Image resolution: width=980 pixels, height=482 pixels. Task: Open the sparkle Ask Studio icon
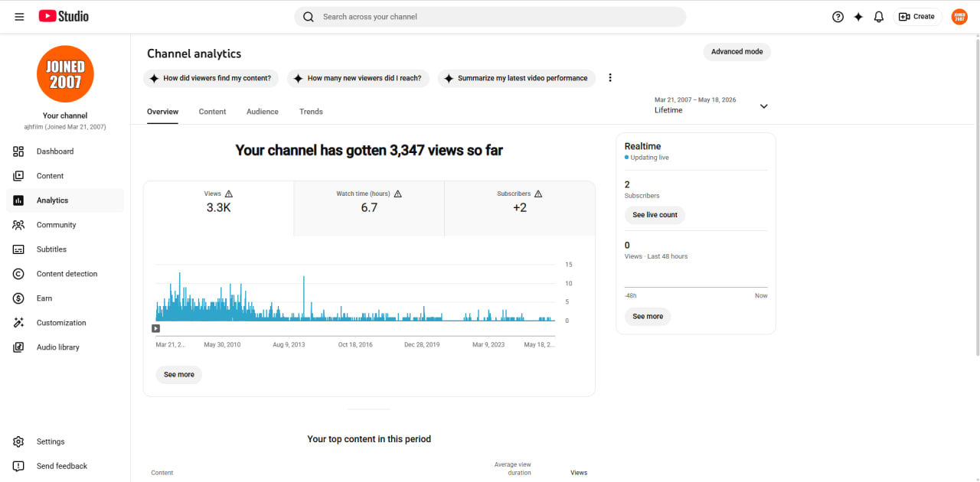858,17
